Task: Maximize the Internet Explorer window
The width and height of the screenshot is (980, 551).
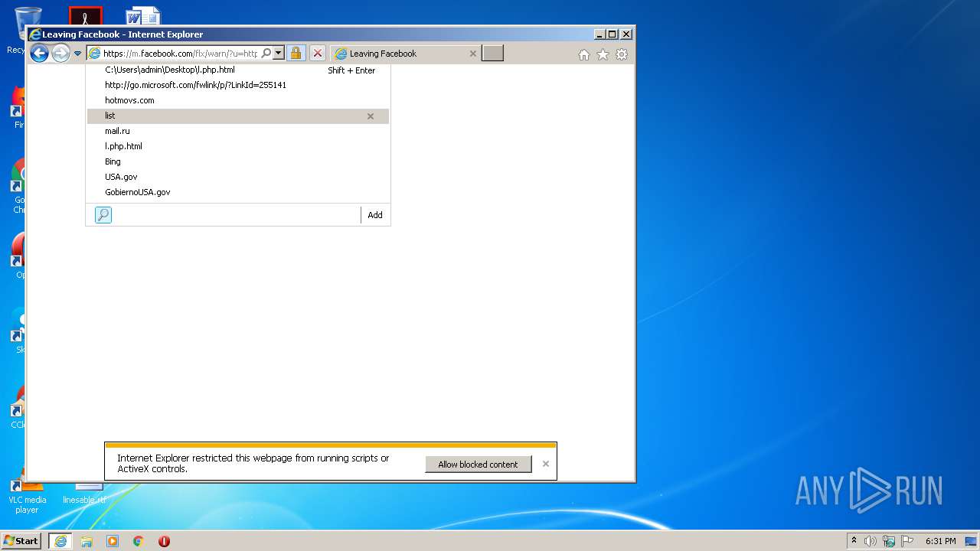Action: pos(612,34)
